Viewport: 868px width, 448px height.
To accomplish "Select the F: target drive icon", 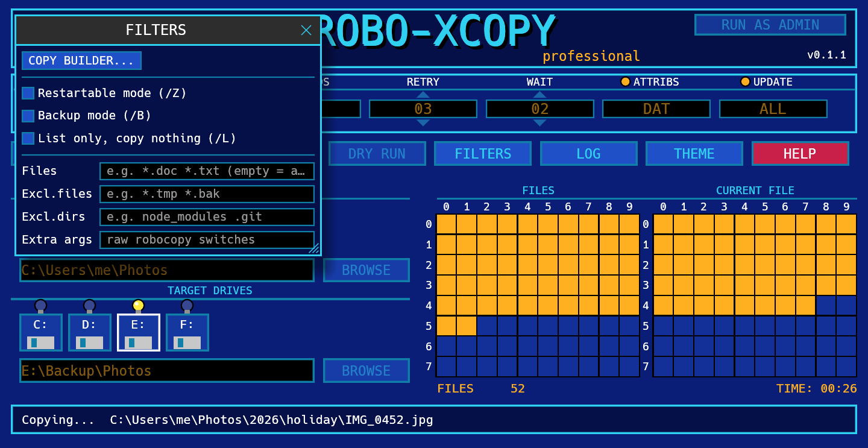I will 187,332.
